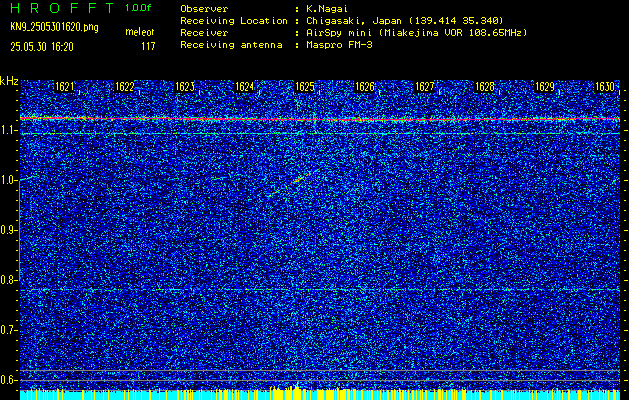The height and width of the screenshot is (400, 629).
Task: Click the HROFFT program title text
Action: 62,8
